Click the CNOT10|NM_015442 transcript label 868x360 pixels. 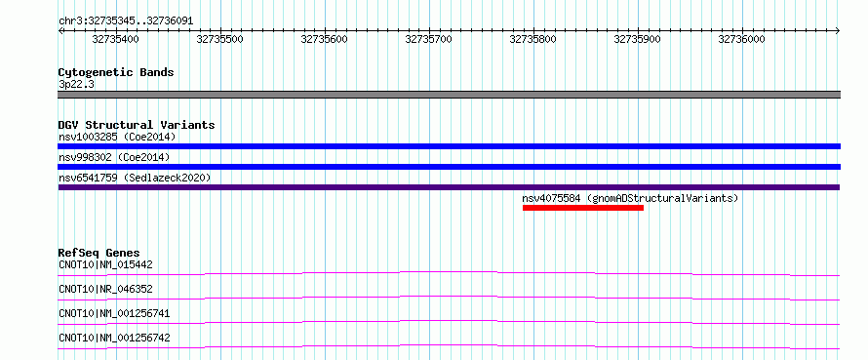click(105, 264)
